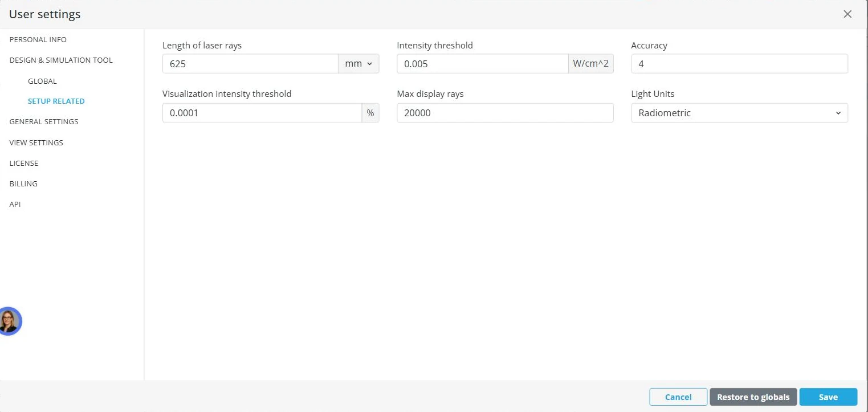This screenshot has width=868, height=412.
Task: Open the mm unit dropdown
Action: click(x=358, y=64)
